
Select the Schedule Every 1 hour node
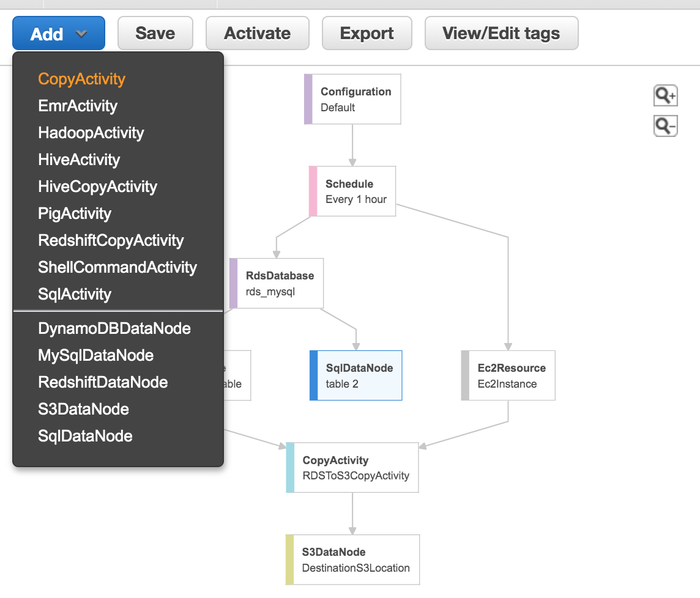pos(355,191)
